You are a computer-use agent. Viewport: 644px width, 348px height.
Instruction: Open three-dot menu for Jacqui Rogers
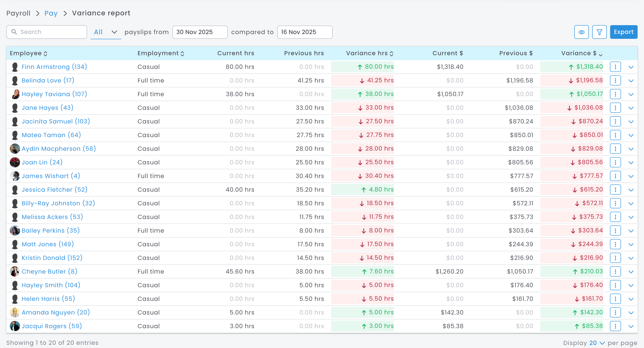pyautogui.click(x=615, y=326)
